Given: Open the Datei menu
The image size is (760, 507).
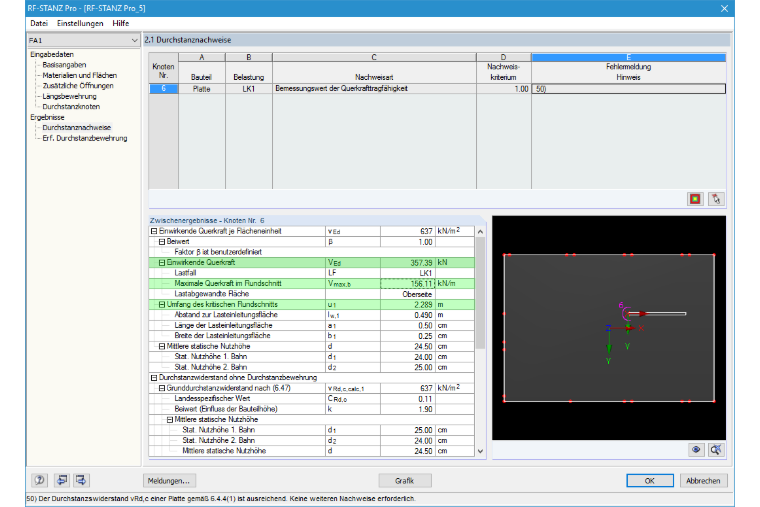Looking at the screenshot, I should click(39, 23).
